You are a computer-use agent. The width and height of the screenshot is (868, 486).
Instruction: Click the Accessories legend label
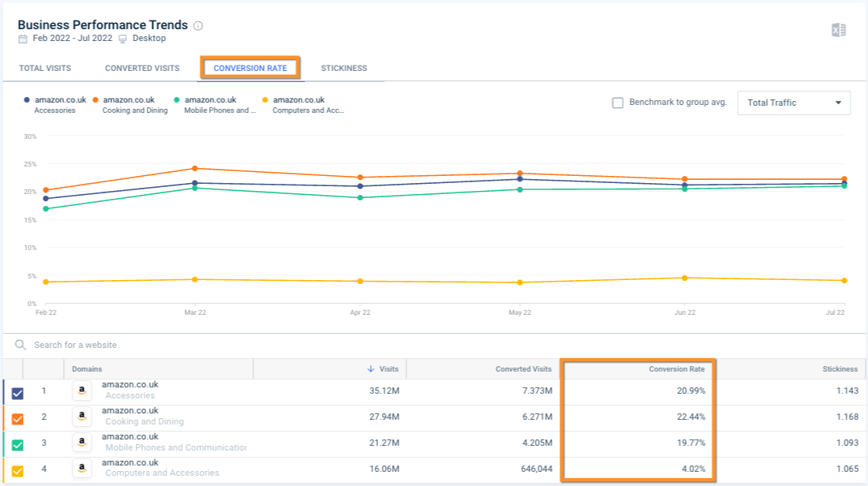(54, 110)
